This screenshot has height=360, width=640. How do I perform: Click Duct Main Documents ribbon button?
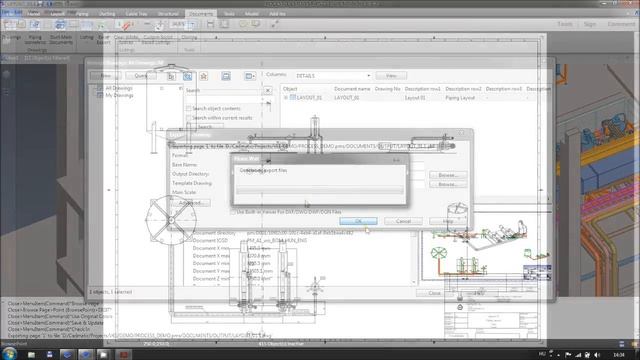point(61,40)
